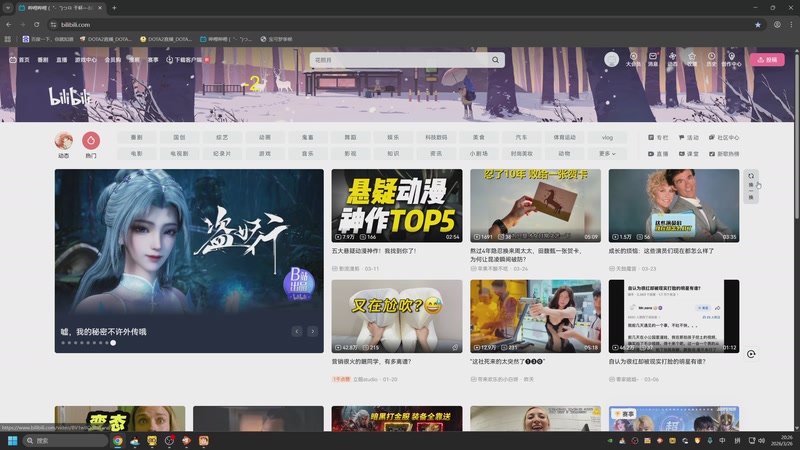The height and width of the screenshot is (450, 800).
Task: Go back with the browser back arrow
Action: pos(9,24)
